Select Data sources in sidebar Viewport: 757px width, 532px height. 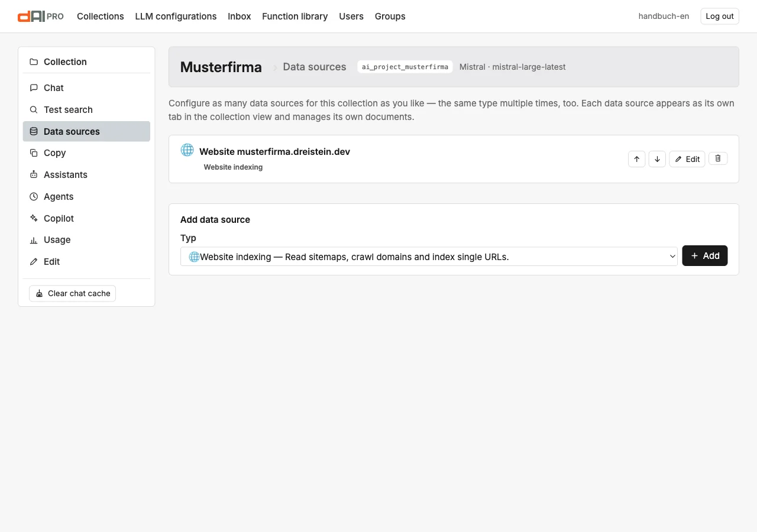tap(86, 131)
